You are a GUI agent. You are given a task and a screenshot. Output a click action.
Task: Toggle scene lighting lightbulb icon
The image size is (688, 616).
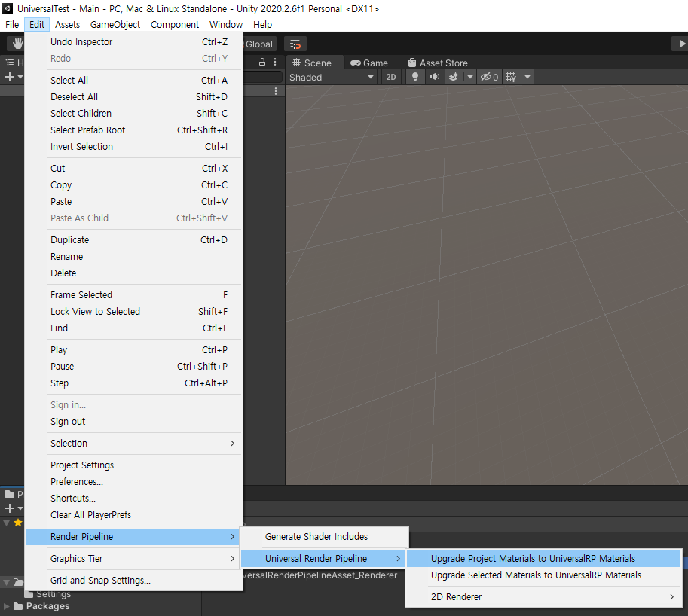tap(414, 77)
